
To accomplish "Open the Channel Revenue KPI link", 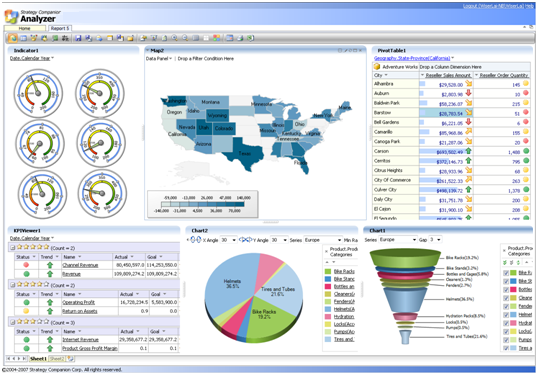I will point(80,265).
